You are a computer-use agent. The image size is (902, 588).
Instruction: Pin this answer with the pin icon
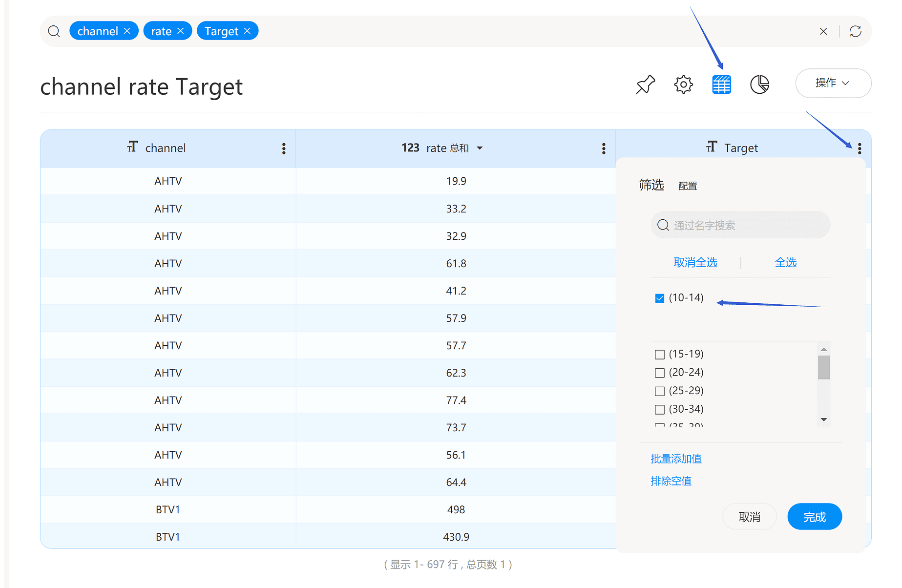[645, 84]
